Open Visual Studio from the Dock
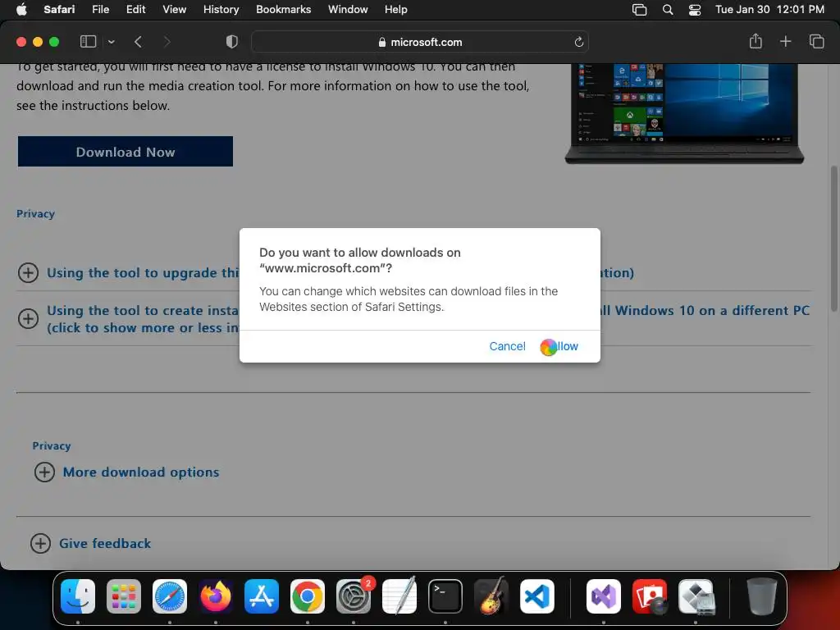The image size is (840, 630). tap(604, 596)
